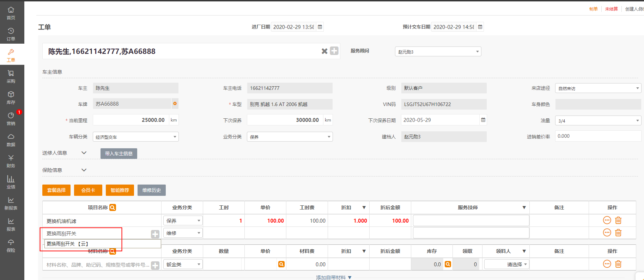Click the 维修历史 button
644x280 pixels.
pos(152,190)
